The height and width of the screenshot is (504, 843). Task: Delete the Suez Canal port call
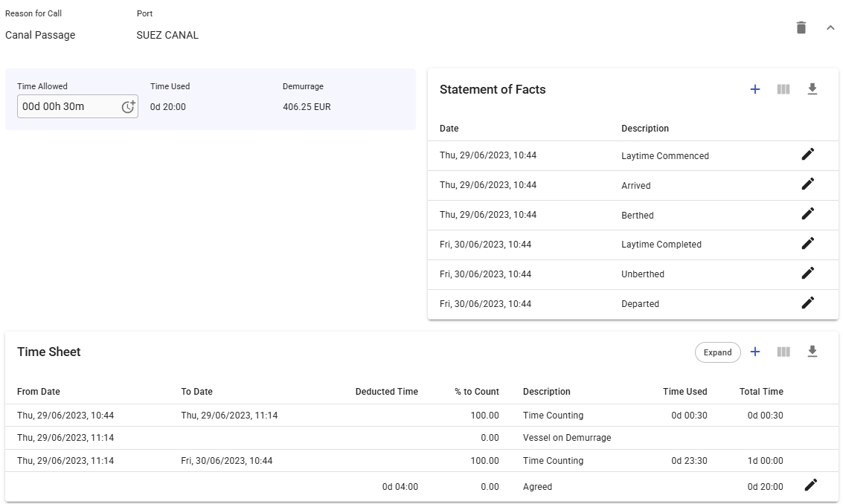tap(801, 28)
